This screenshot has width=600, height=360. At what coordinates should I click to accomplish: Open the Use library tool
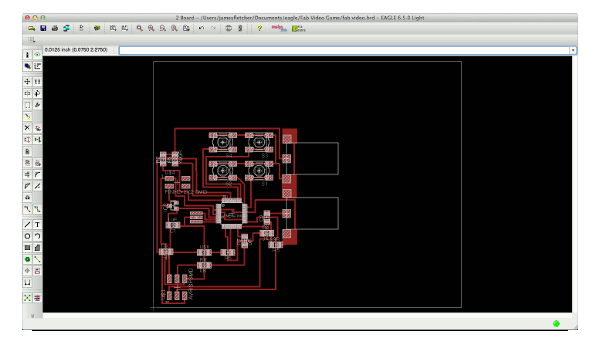pos(97,28)
